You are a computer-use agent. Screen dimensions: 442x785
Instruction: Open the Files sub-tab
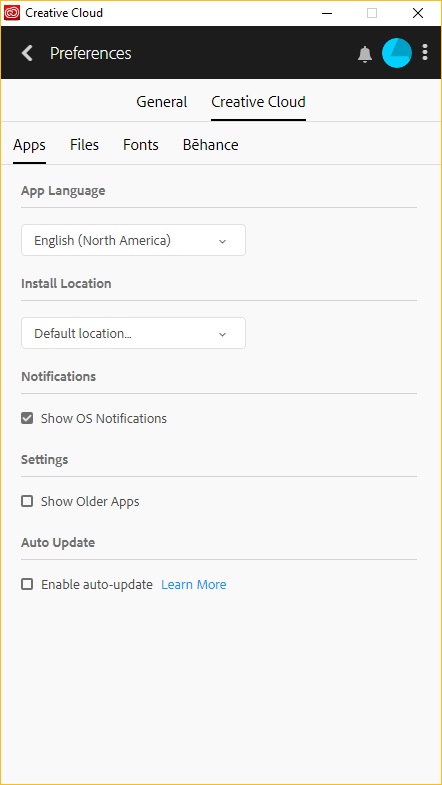pyautogui.click(x=84, y=145)
